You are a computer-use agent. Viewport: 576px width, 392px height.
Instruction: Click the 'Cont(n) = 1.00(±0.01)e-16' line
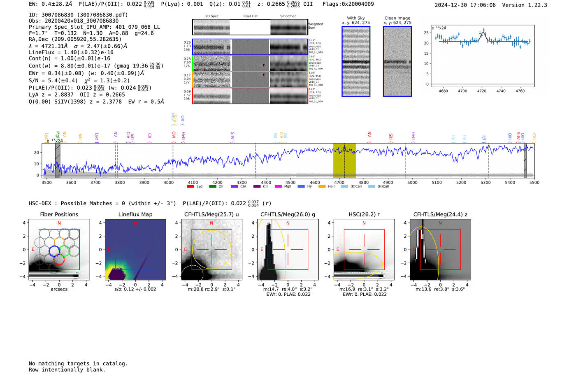tap(70, 59)
